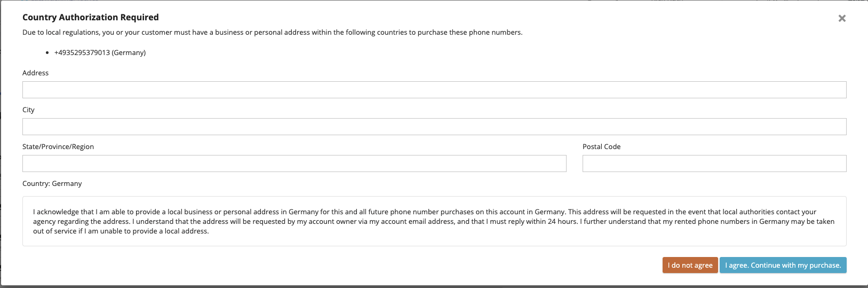Focus the City text field
The width and height of the screenshot is (868, 288).
coord(434,127)
